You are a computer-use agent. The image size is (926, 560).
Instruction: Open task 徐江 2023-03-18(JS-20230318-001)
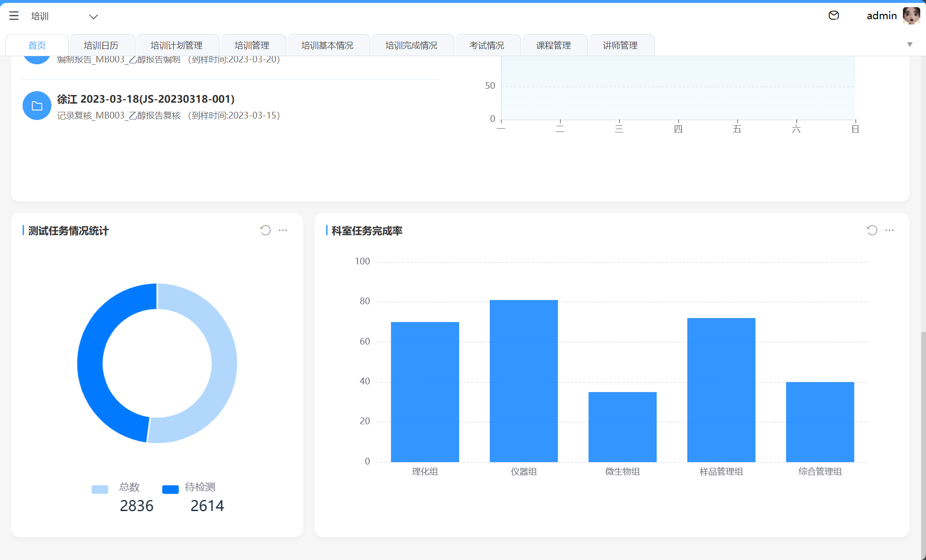pyautogui.click(x=146, y=99)
